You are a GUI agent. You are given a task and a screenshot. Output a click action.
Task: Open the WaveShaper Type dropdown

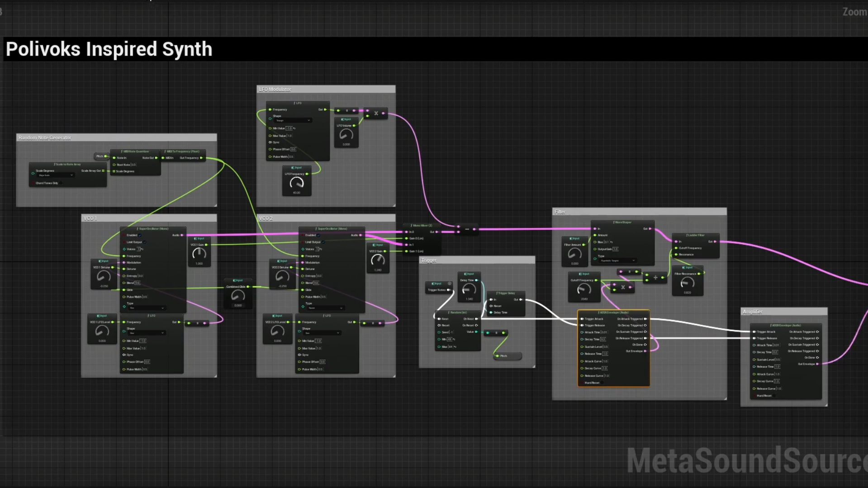618,261
